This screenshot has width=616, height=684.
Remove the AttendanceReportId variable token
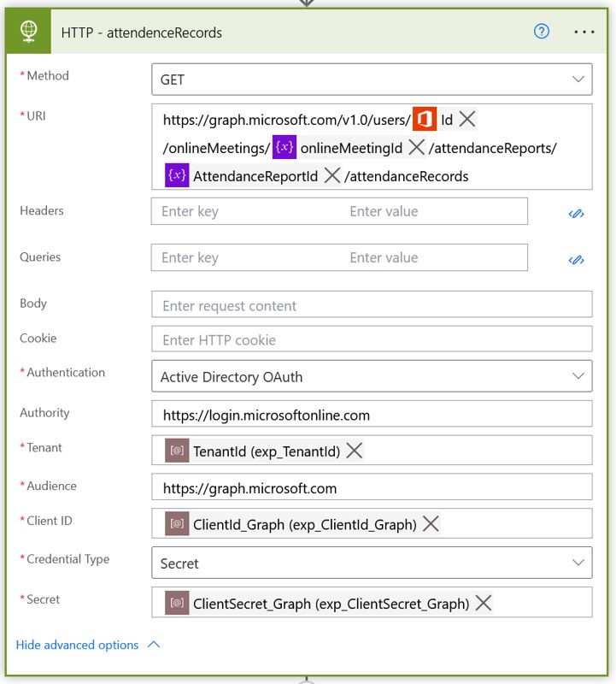point(332,176)
